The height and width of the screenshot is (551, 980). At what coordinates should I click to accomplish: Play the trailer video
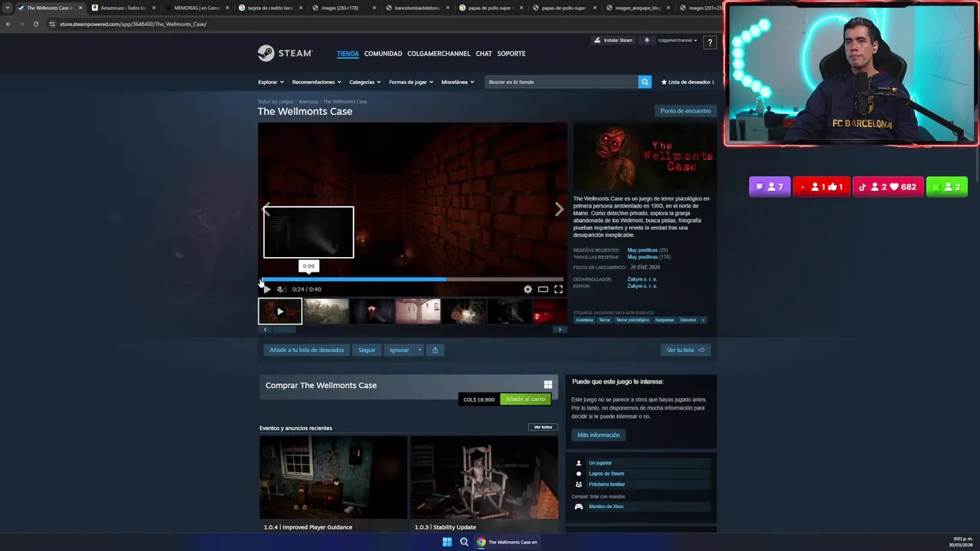266,289
